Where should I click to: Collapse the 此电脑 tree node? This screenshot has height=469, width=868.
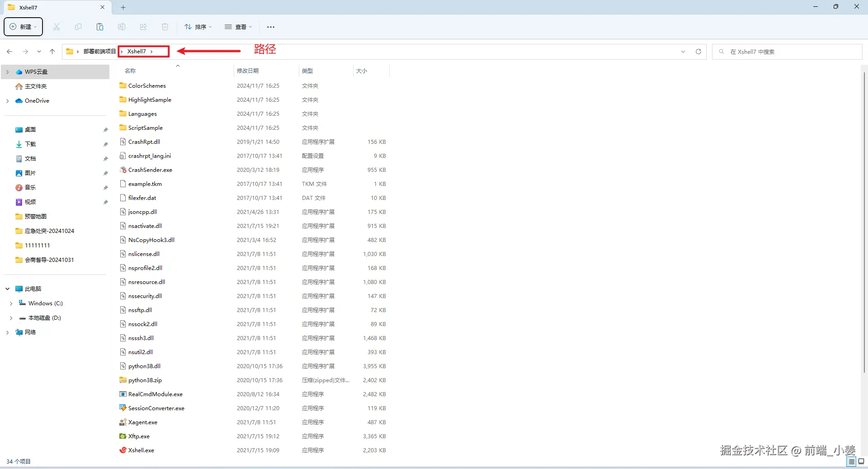tap(7, 289)
